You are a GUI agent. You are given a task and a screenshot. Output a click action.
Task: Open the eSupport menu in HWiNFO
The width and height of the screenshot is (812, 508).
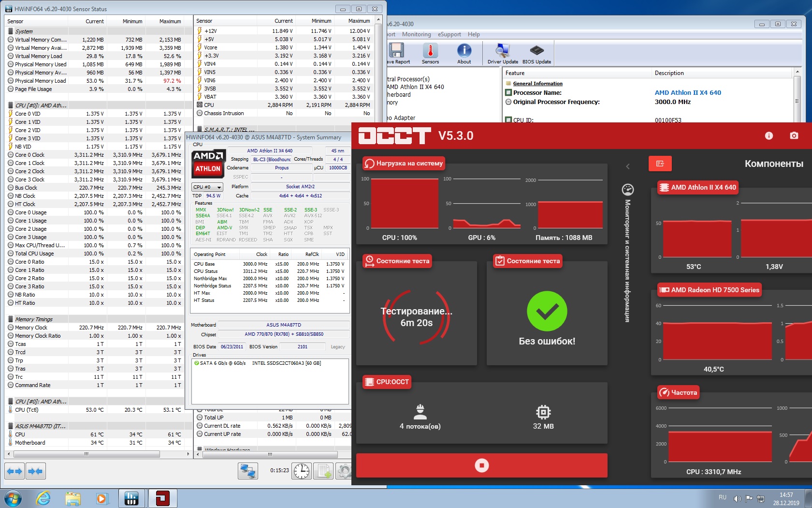click(449, 34)
